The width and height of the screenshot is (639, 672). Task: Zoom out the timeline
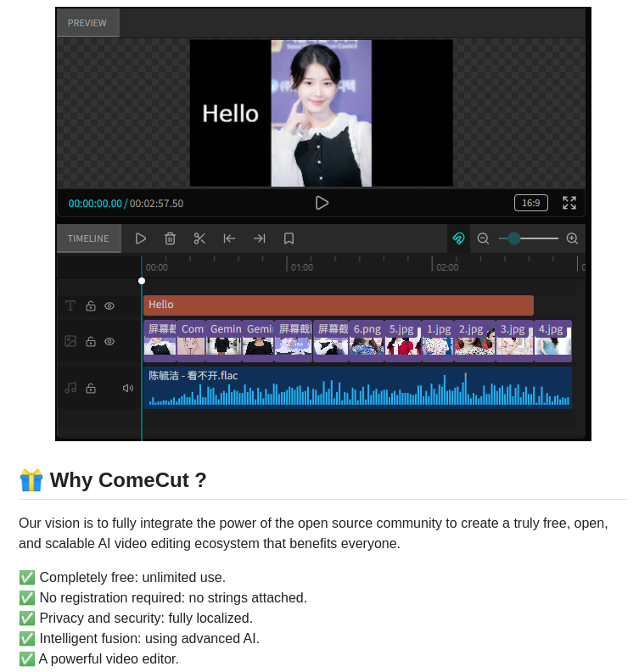[483, 238]
